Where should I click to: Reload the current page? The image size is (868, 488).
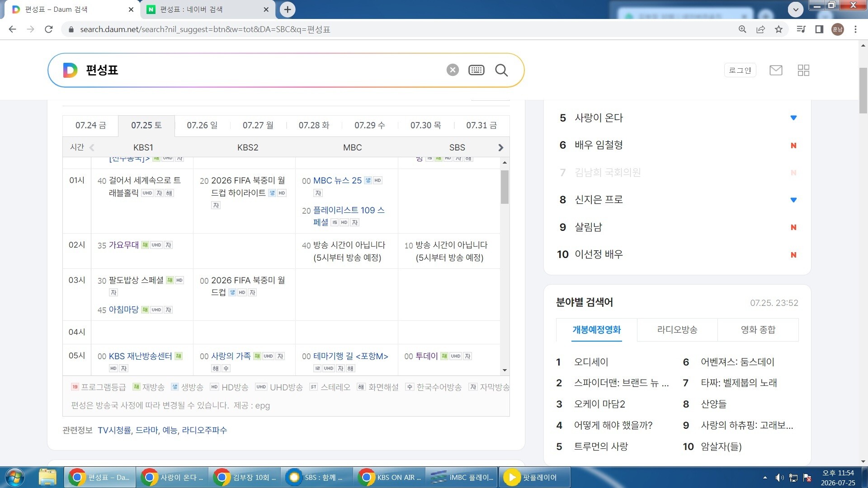(x=49, y=29)
